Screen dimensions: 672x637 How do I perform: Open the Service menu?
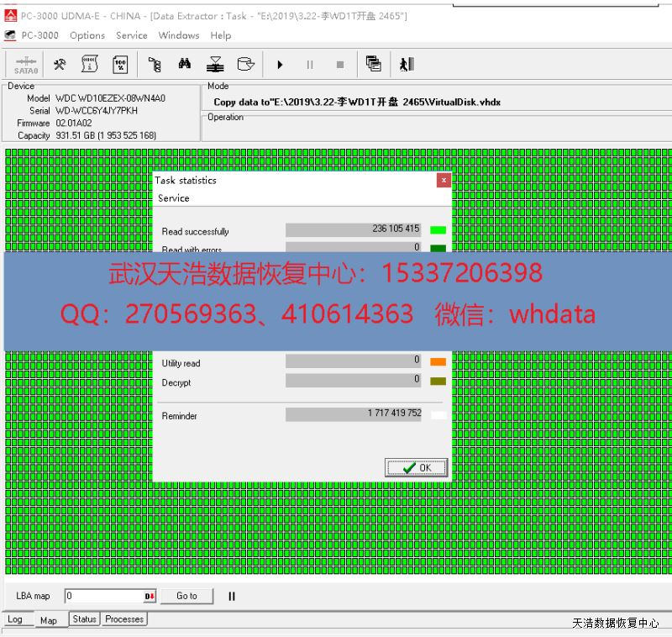point(132,35)
